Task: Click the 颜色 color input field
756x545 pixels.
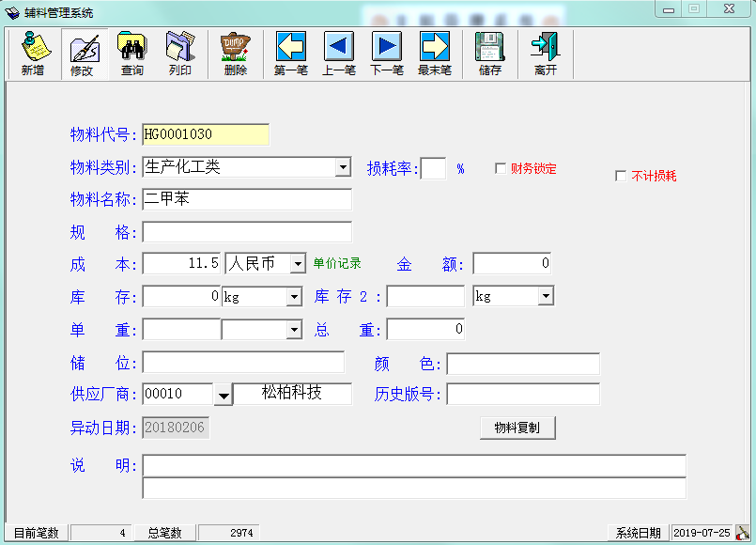Action: (x=523, y=364)
